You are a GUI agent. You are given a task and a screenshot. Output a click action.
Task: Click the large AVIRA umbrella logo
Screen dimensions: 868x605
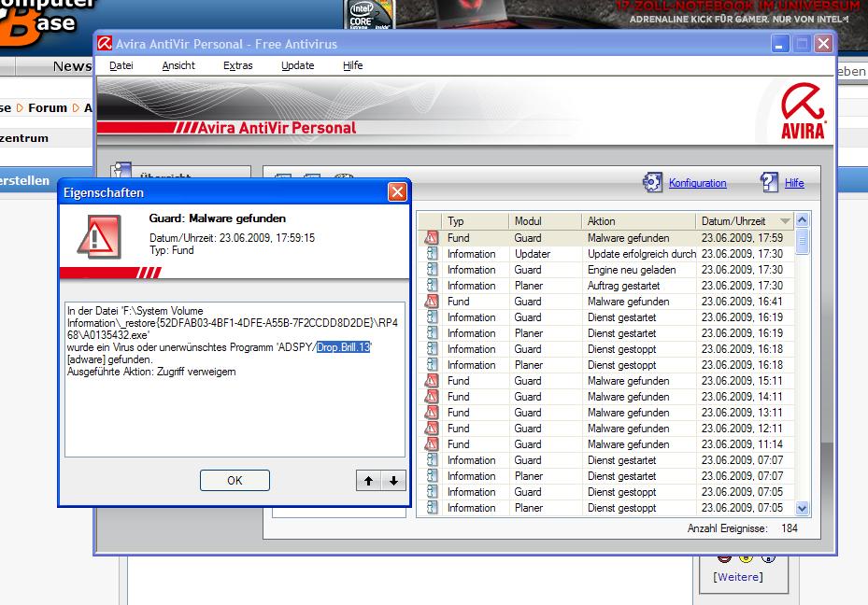tap(803, 110)
